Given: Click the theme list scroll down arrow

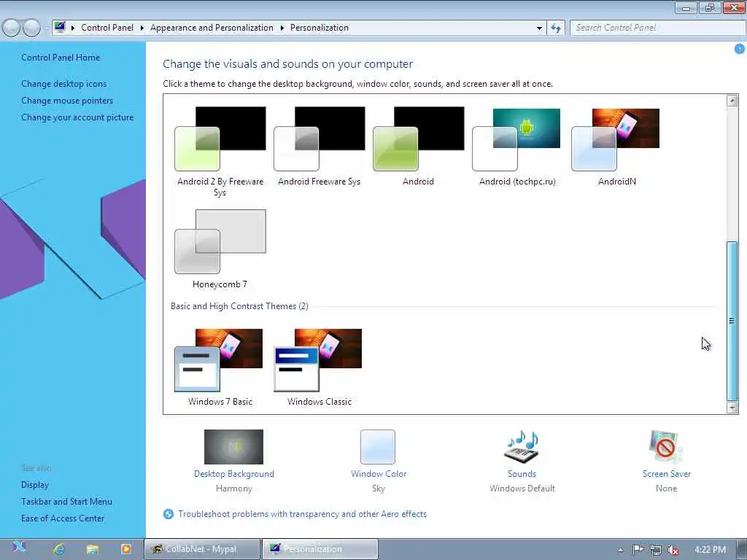Looking at the screenshot, I should pyautogui.click(x=732, y=408).
